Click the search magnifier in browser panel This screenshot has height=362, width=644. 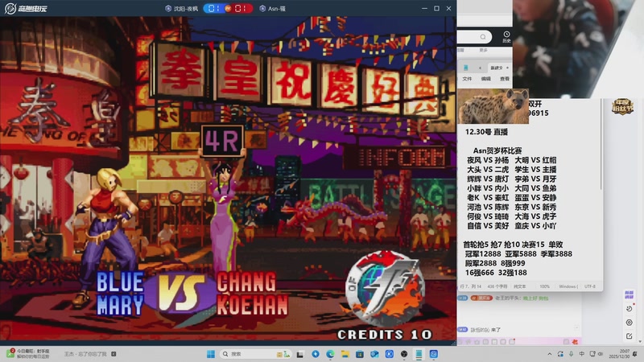[483, 37]
